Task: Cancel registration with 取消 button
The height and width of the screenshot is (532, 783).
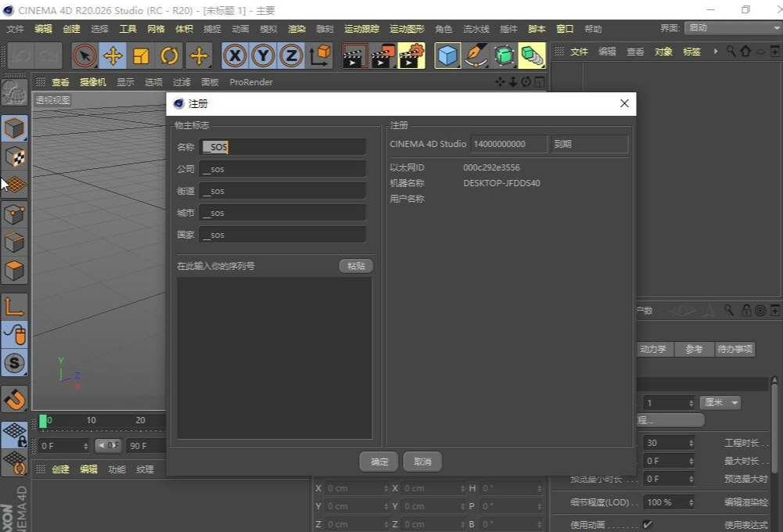Action: click(x=422, y=462)
